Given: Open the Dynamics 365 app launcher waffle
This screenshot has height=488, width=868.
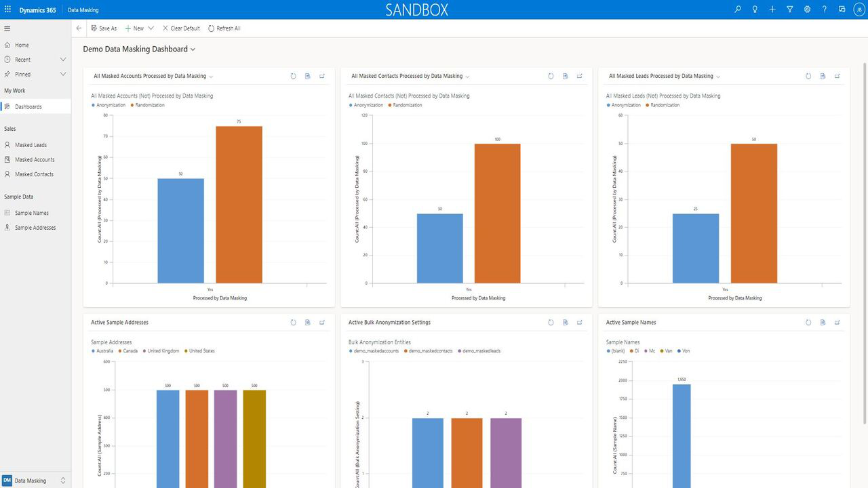Looking at the screenshot, I should 7,9.
